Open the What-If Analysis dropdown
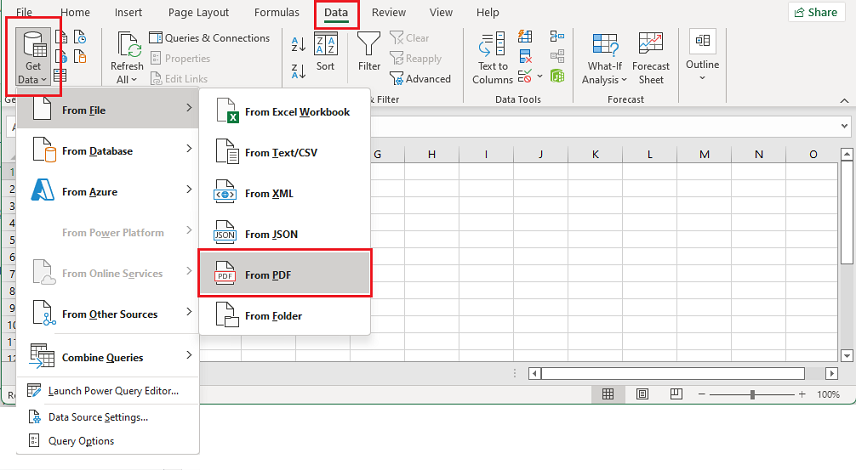 (x=604, y=58)
